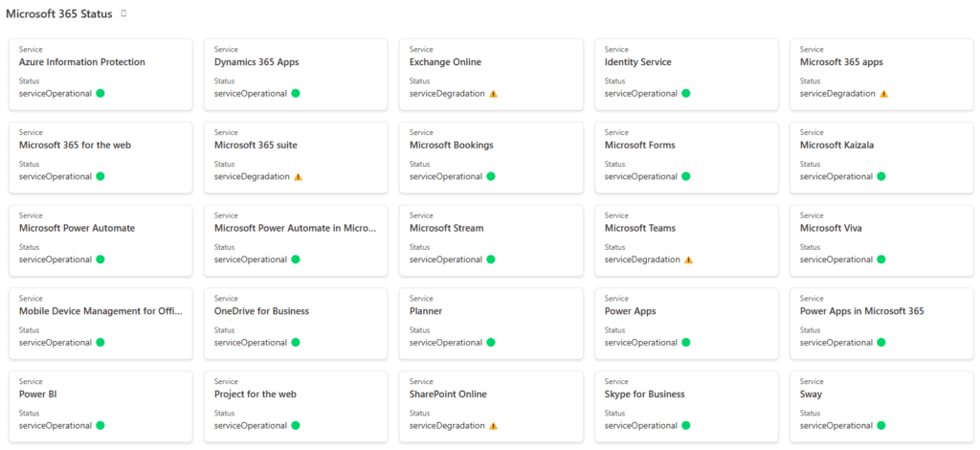Select the OneDrive for Business service name
The width and height of the screenshot is (980, 450).
261,311
